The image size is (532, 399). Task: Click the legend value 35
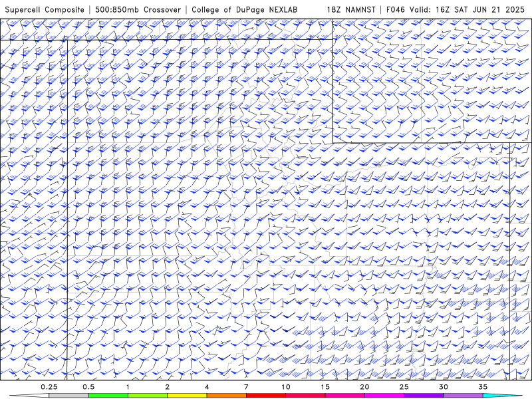[483, 387]
